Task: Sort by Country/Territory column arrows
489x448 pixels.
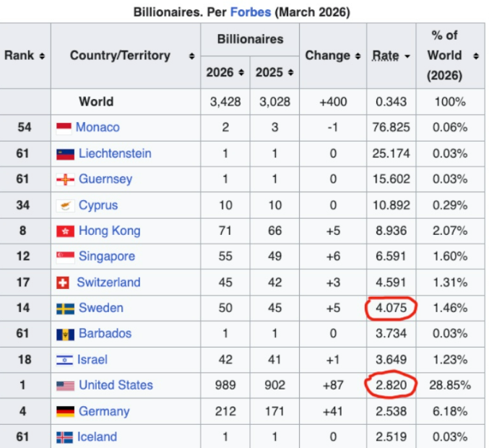Action: 192,56
